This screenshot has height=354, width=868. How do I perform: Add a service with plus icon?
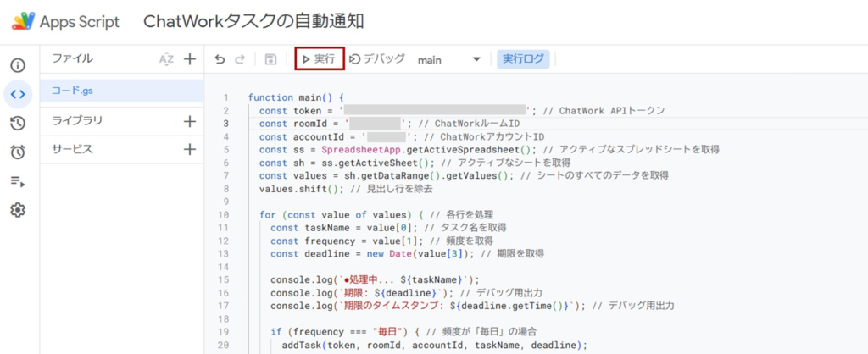point(190,149)
